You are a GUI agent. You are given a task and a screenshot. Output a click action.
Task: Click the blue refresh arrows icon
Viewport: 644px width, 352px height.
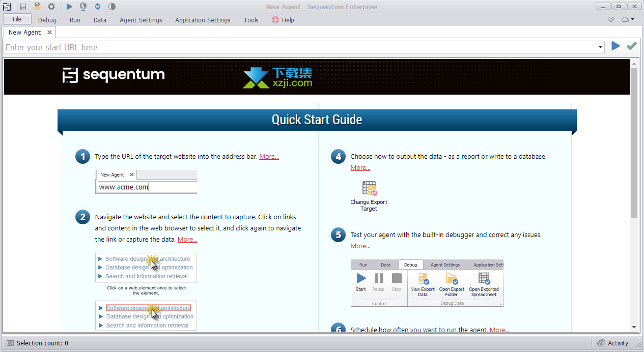97,7
